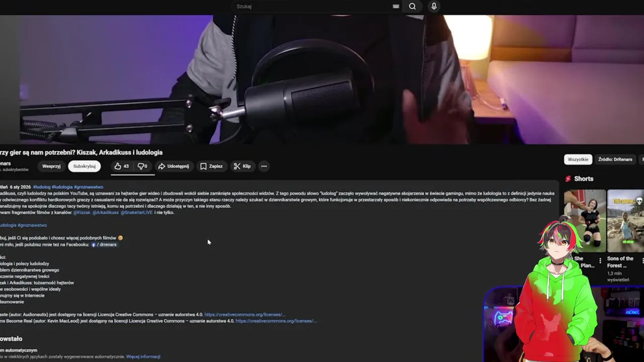Select the Wszystkie filter chip
Screen dimensions: 644x362
578,159
